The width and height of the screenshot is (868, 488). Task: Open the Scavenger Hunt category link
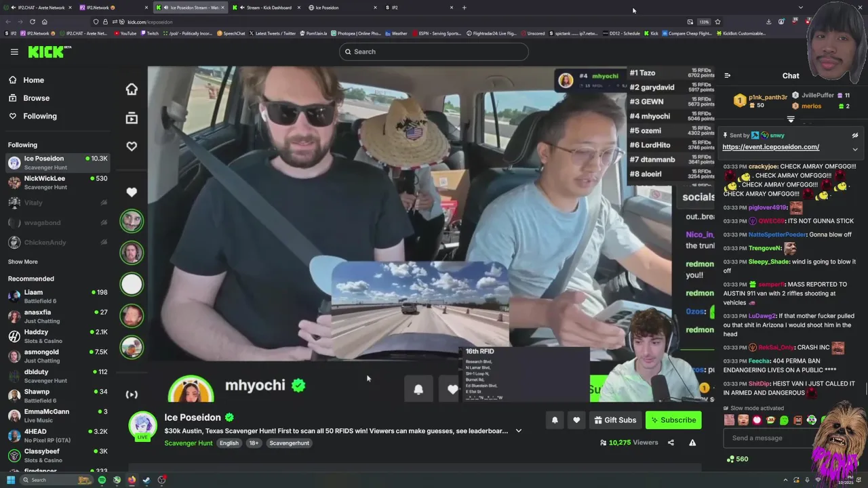[189, 443]
